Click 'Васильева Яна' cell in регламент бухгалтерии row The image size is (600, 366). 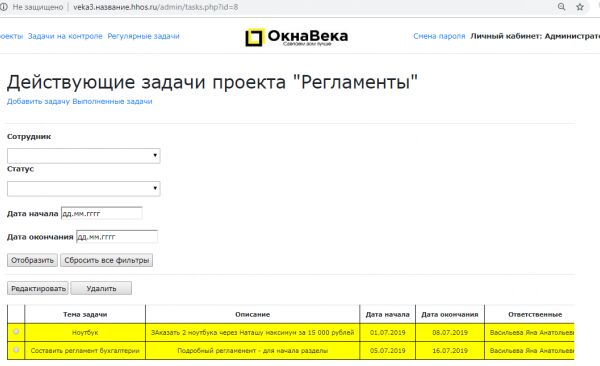530,350
